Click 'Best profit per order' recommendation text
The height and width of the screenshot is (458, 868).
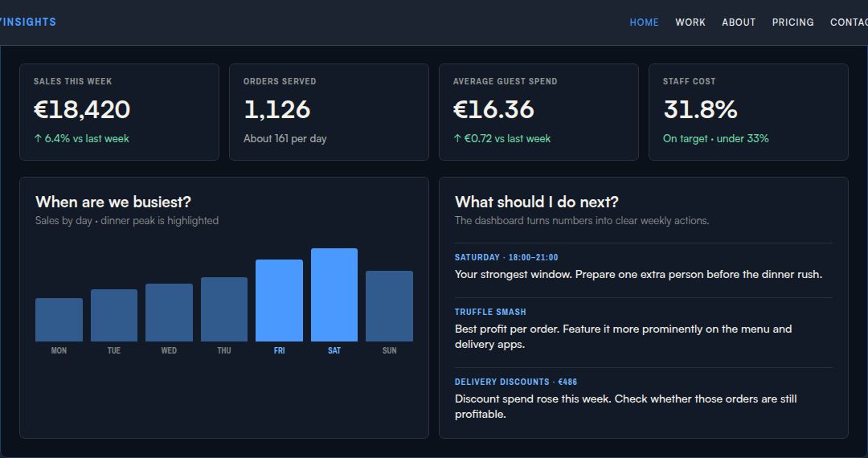tap(624, 337)
